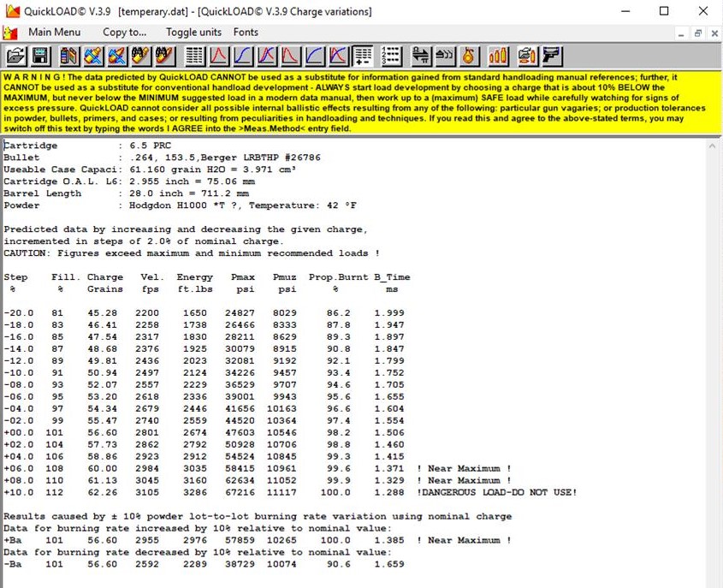
Task: Click '!DANGEROUS LOAD-DO NOT USE!' warning text
Action: pyautogui.click(x=497, y=493)
